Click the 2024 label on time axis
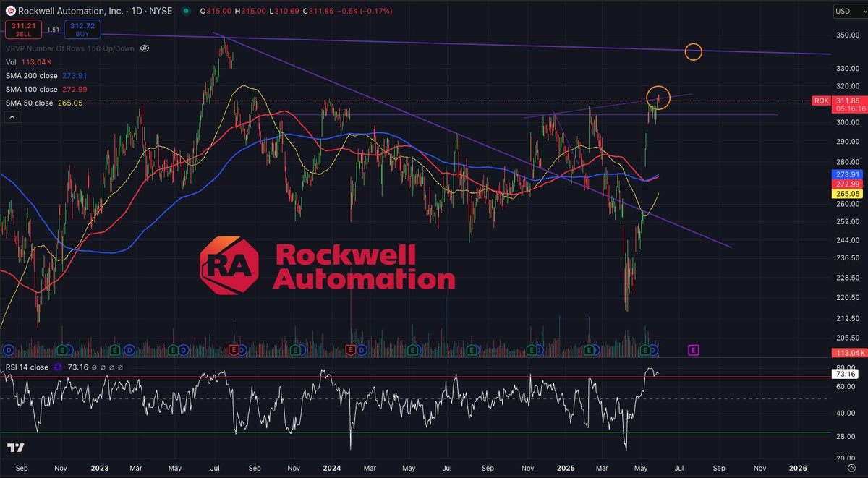Viewport: 868px width, 478px height. [333, 468]
